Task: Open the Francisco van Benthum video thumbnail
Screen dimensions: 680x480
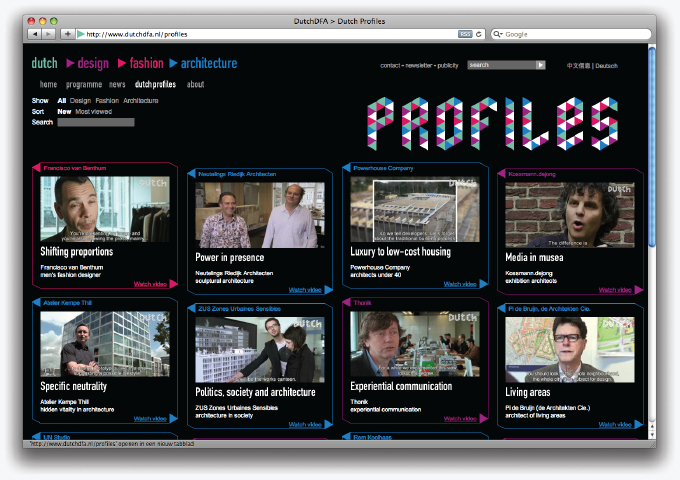Action: (x=105, y=209)
